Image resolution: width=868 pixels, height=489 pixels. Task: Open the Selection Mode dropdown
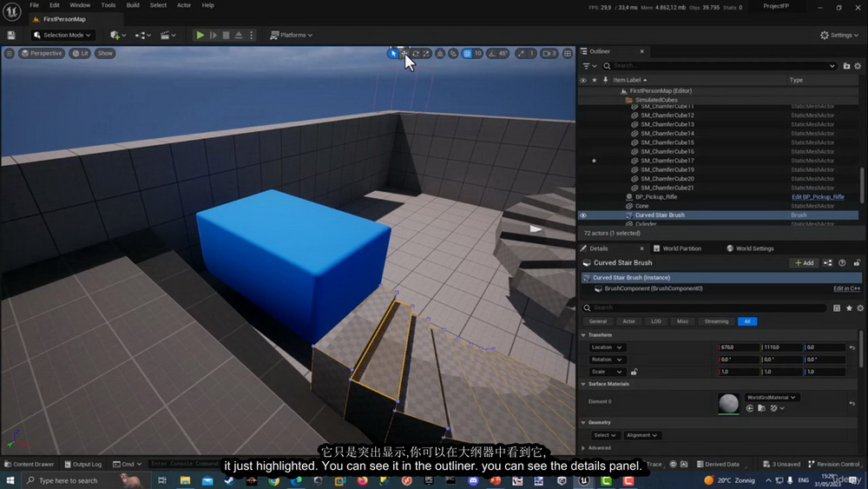pos(62,35)
